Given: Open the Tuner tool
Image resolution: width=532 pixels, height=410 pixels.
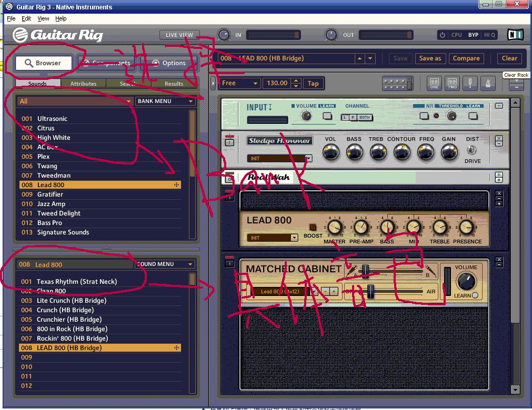Looking at the screenshot, I should click(x=470, y=83).
